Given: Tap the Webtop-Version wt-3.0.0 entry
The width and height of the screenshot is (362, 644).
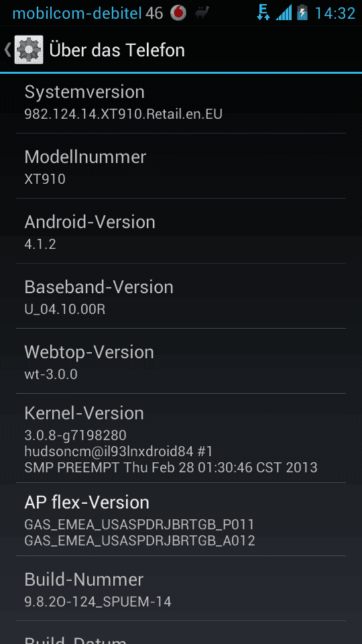Looking at the screenshot, I should tap(181, 361).
